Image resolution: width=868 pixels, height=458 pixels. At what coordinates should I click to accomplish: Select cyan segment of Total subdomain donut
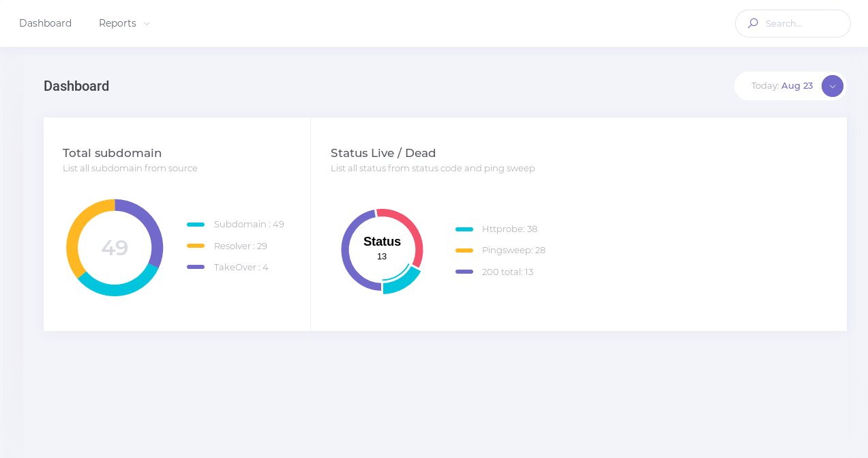pyautogui.click(x=119, y=289)
